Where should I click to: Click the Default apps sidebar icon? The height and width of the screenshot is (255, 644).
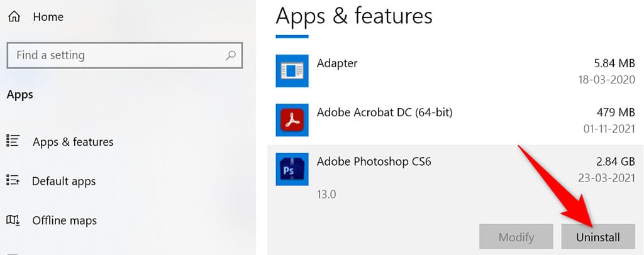(13, 181)
